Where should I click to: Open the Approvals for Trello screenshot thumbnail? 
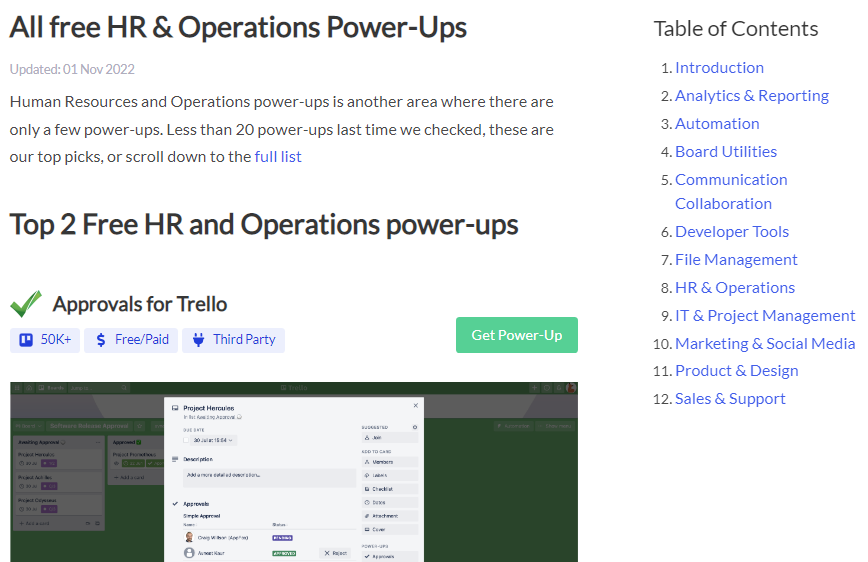point(294,472)
